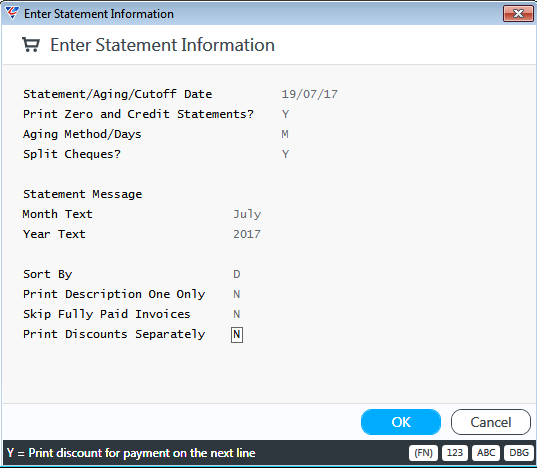This screenshot has height=468, width=537.
Task: Click the shopping cart icon in header
Action: tap(31, 45)
